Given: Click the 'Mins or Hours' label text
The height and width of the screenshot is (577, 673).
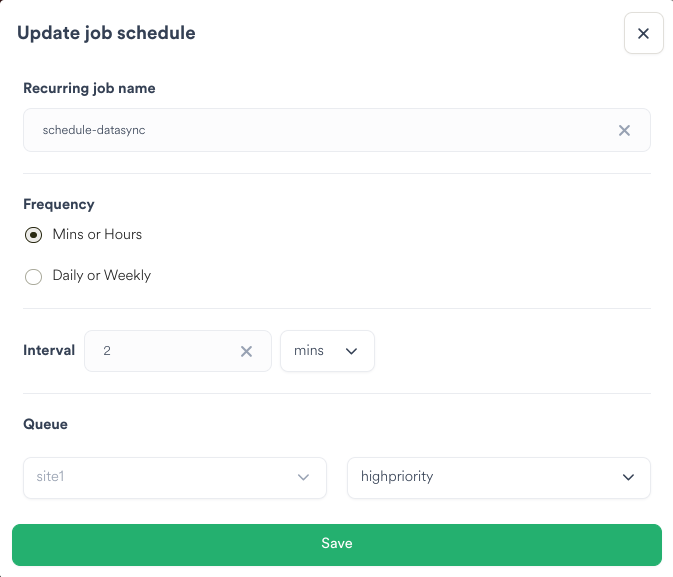Looking at the screenshot, I should click(x=97, y=234).
